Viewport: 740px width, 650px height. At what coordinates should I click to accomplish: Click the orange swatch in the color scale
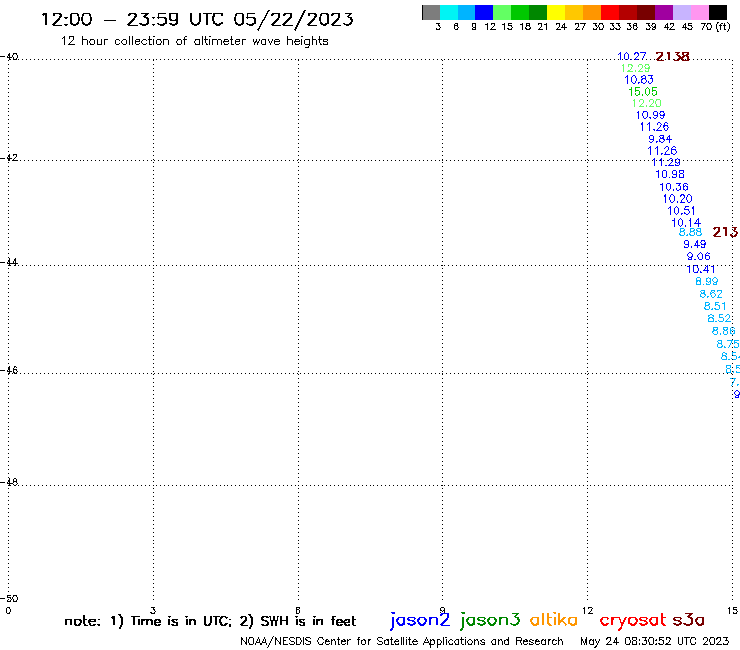[592, 12]
